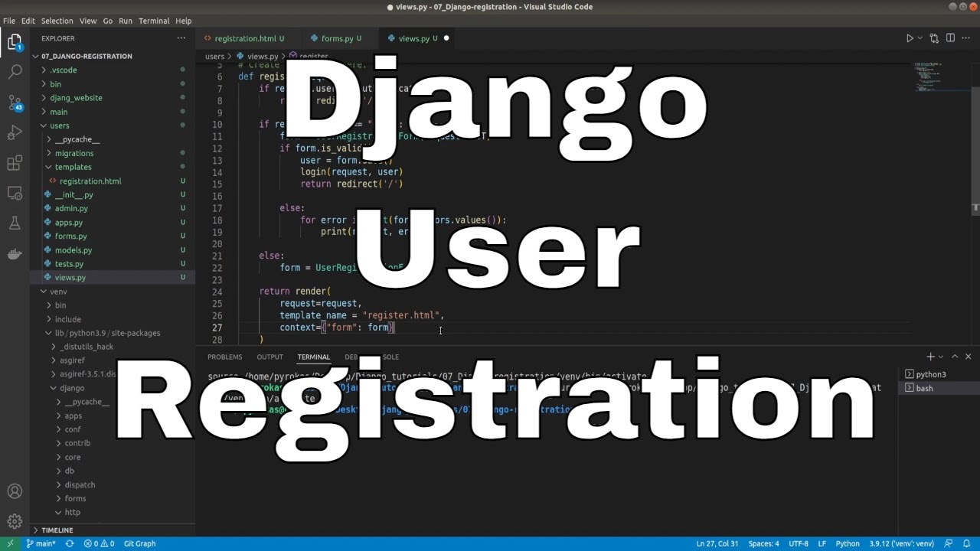Close the terminal panel
This screenshot has height=551, width=980.
point(968,357)
